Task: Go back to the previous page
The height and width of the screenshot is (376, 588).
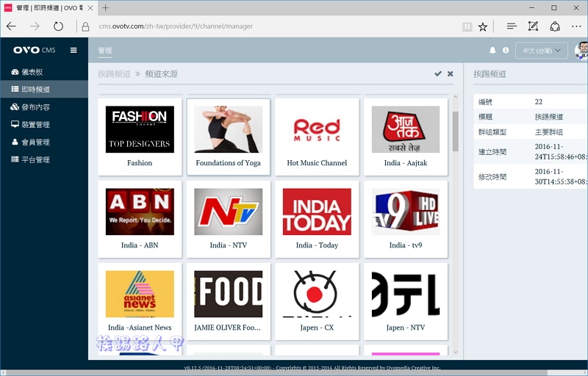Action: pos(11,26)
